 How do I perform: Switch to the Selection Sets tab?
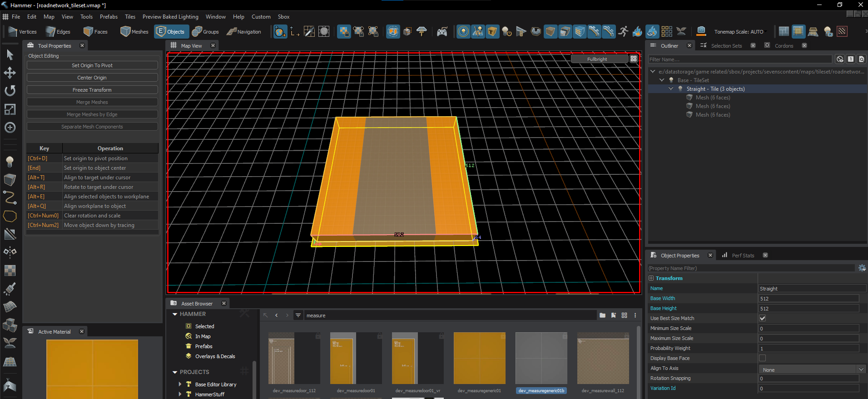(726, 46)
